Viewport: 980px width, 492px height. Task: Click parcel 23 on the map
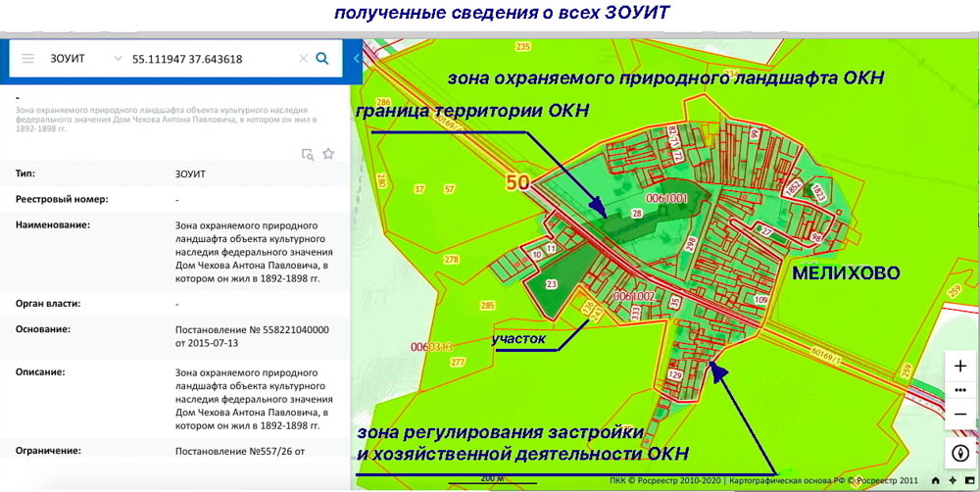pos(551,285)
